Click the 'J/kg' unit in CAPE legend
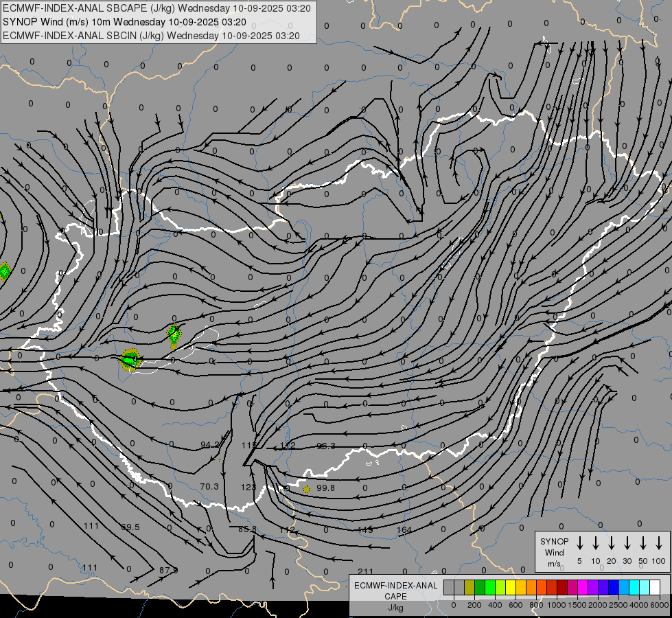Viewport: 672px width, 618px height. [395, 608]
